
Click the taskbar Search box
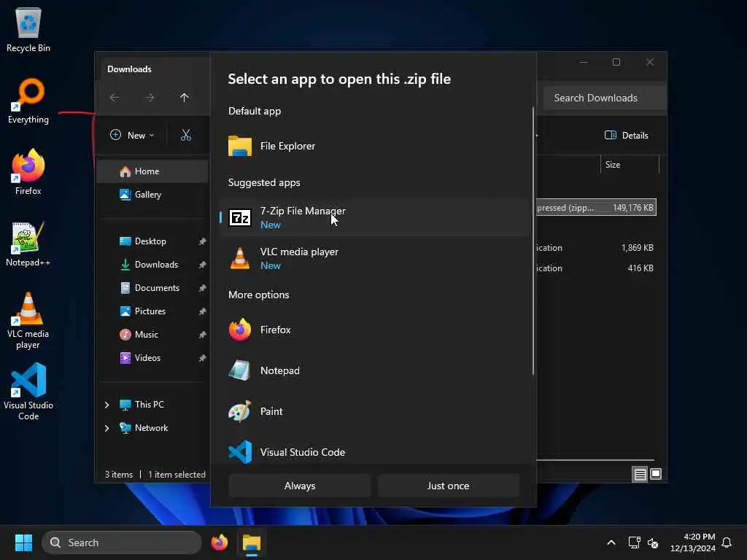pos(122,542)
